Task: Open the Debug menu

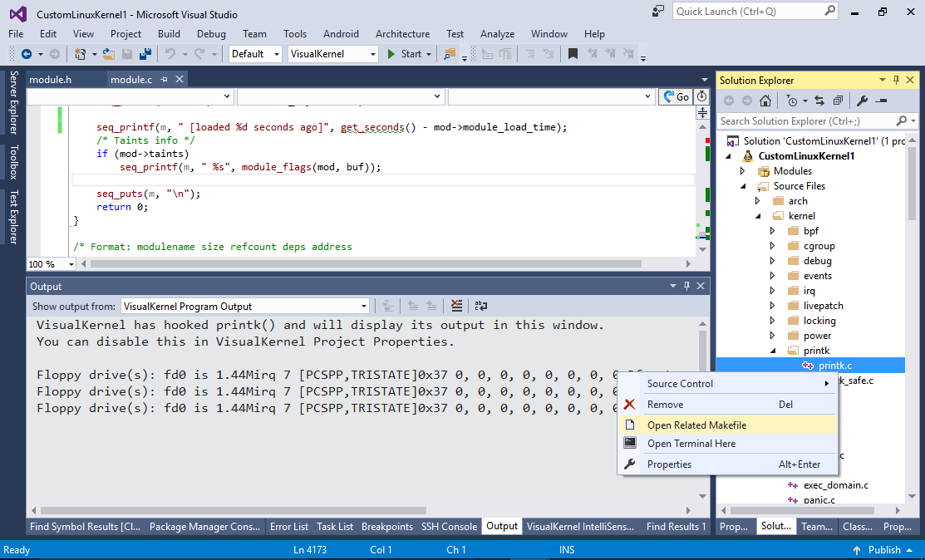Action: (211, 34)
